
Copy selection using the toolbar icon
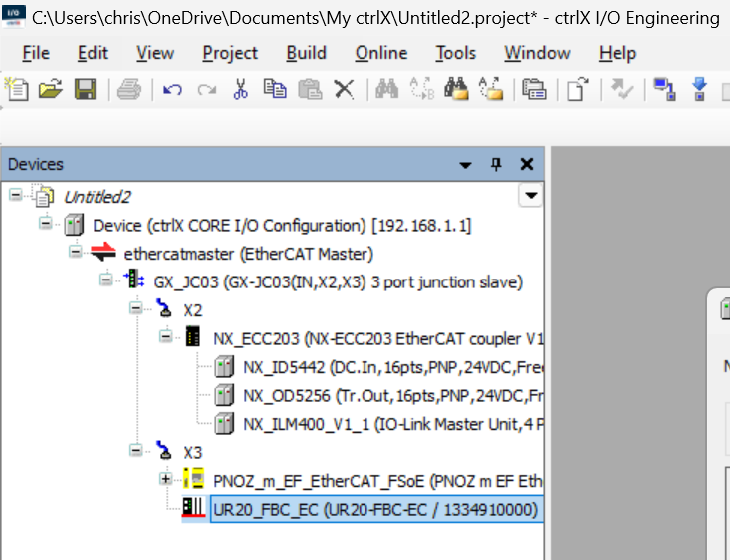pyautogui.click(x=275, y=89)
